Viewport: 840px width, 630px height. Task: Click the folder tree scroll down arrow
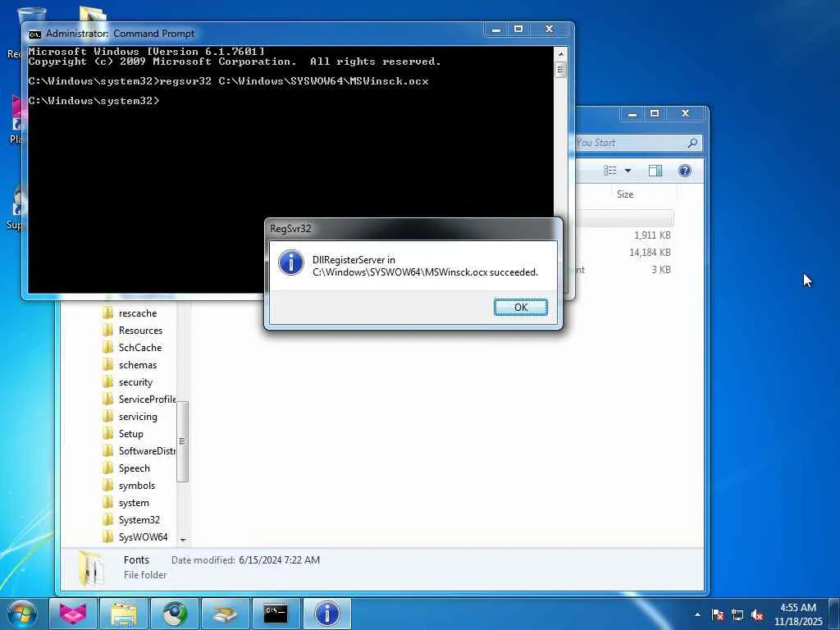(183, 540)
